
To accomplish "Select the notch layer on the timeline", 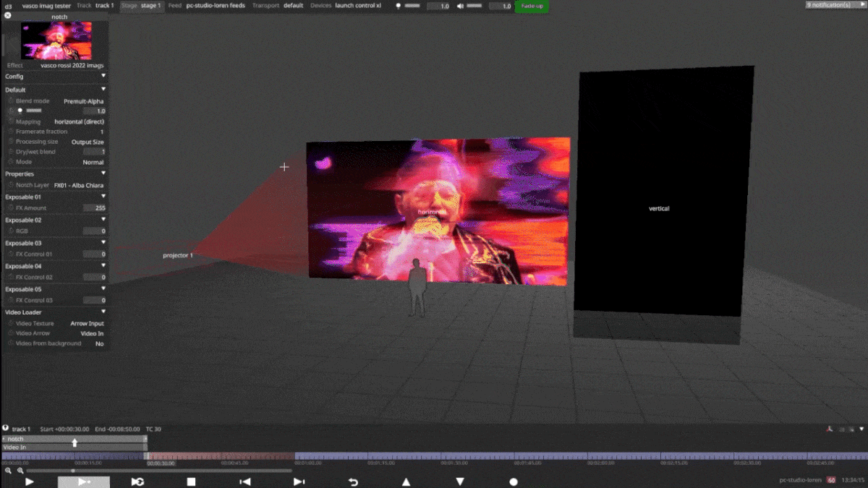I will point(75,439).
